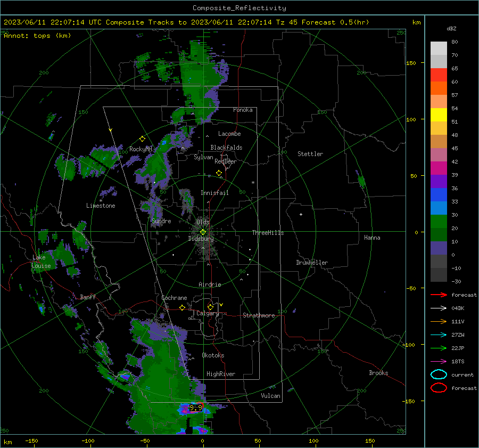Click the 'Forecast 0.5(hr)' header text
This screenshot has width=479, height=448.
(335, 22)
